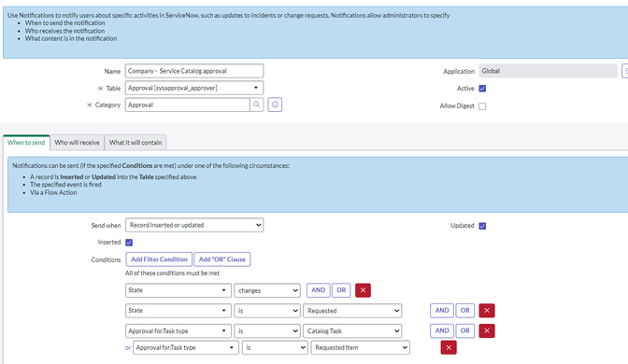Click OR in Catalog Task row
The width and height of the screenshot is (628, 364).
point(465,330)
